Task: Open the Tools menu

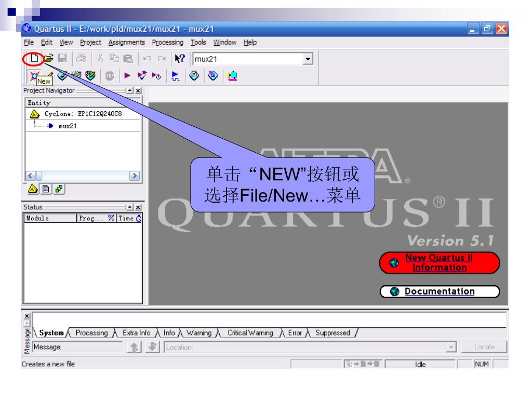Action: 198,43
